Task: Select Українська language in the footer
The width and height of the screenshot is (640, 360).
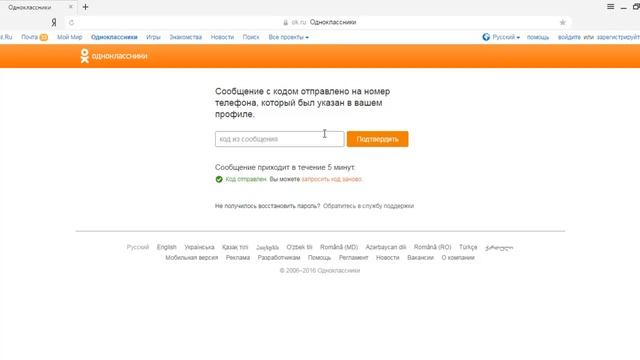Action: pyautogui.click(x=199, y=247)
